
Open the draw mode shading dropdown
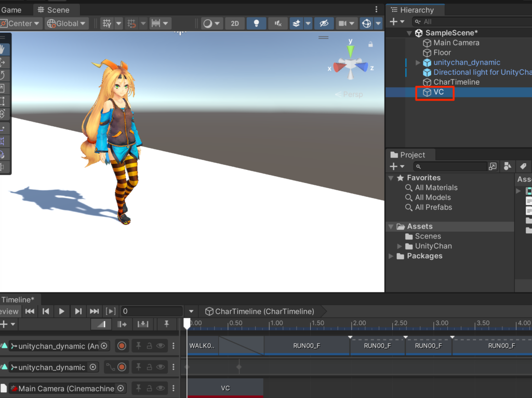click(211, 23)
